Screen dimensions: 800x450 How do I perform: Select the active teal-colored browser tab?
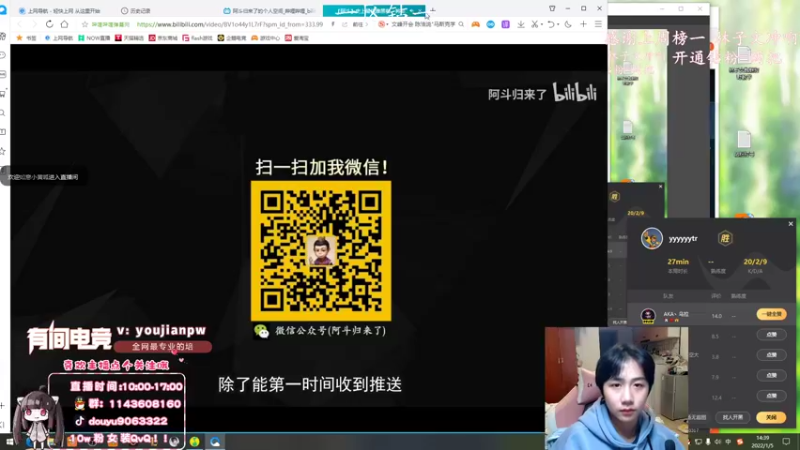(x=373, y=10)
